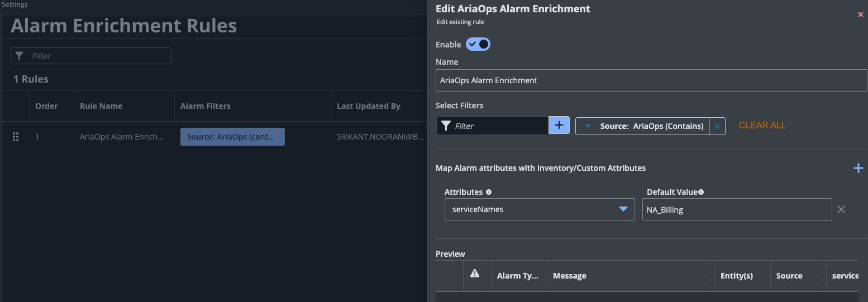This screenshot has width=868, height=302.
Task: Toggle the Enable rule switch
Action: pos(478,45)
